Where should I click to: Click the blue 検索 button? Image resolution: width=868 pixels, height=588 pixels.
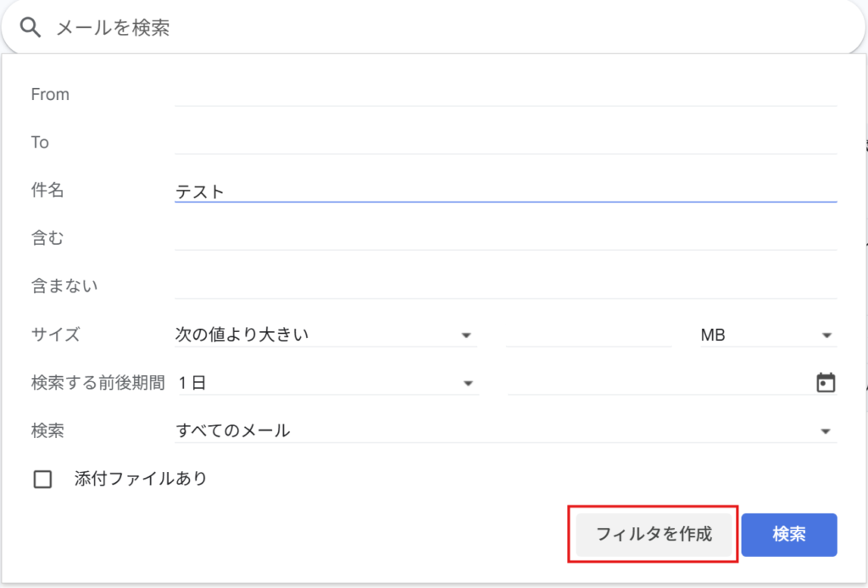[789, 535]
